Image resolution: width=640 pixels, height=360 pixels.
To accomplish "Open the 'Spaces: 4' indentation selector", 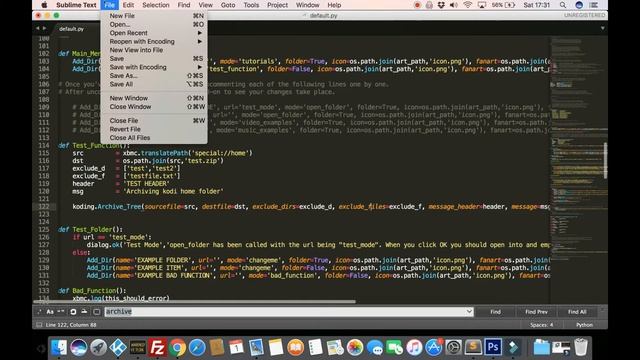I will coord(542,325).
